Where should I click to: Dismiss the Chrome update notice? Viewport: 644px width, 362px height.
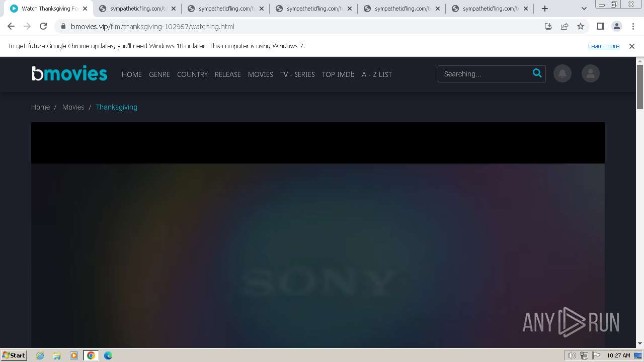point(632,46)
